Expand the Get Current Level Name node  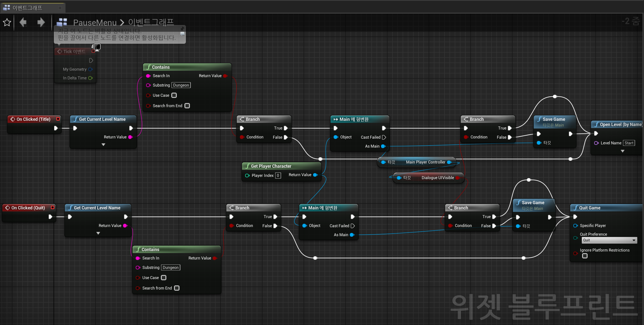103,144
